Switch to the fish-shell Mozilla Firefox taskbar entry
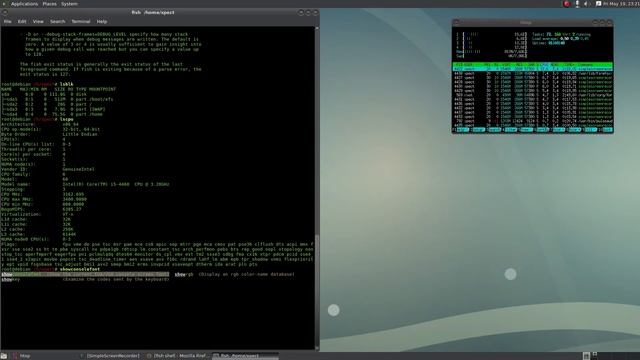Viewport: 640px width, 360px height. coord(177,356)
